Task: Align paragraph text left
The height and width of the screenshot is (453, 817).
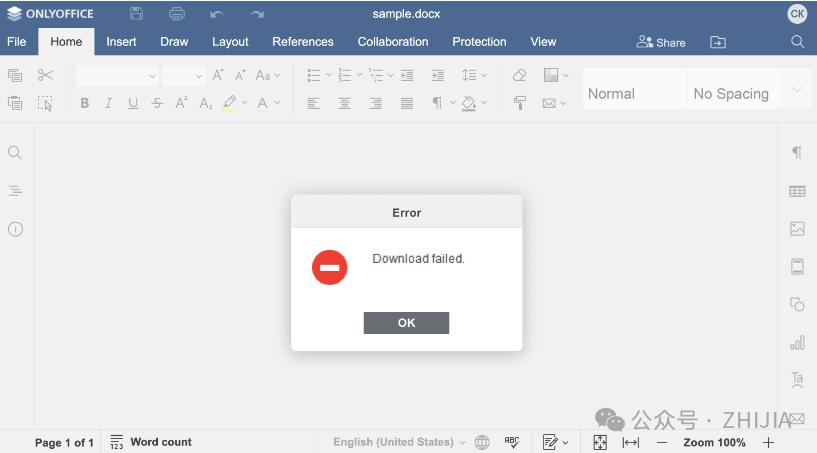Action: (314, 103)
